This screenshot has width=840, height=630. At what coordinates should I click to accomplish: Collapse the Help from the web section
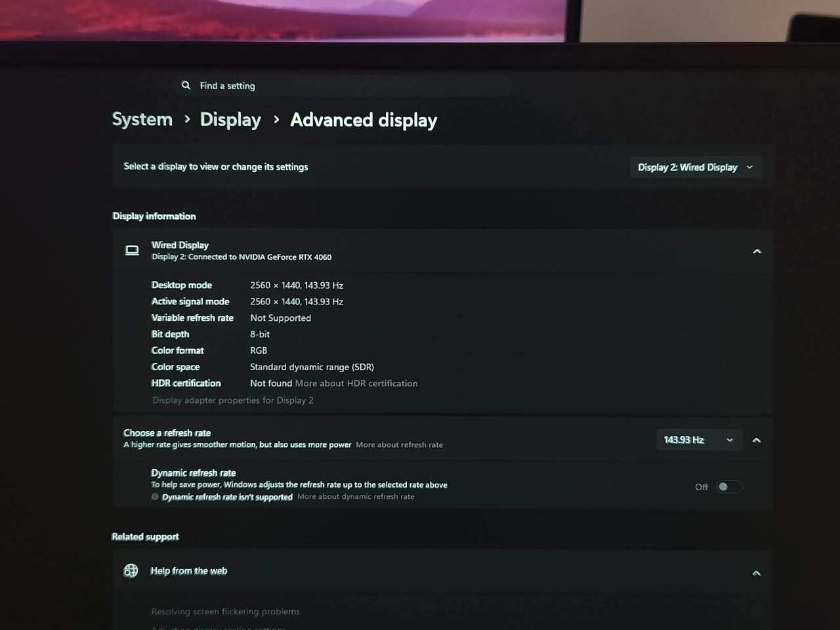757,573
